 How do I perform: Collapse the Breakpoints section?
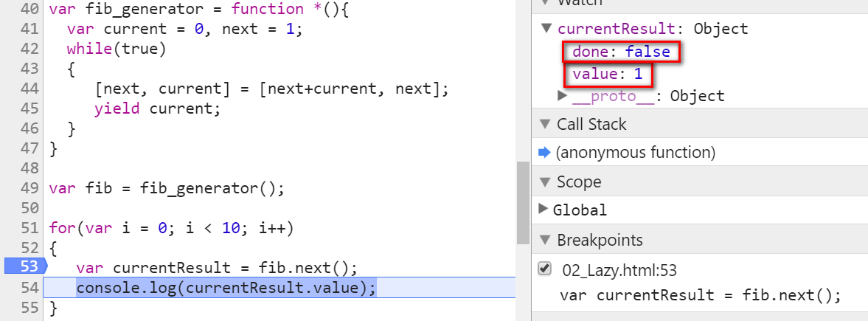pos(545,240)
